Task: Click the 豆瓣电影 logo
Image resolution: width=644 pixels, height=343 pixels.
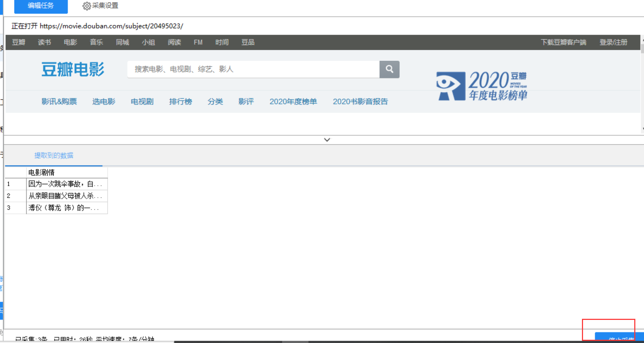Action: [73, 69]
